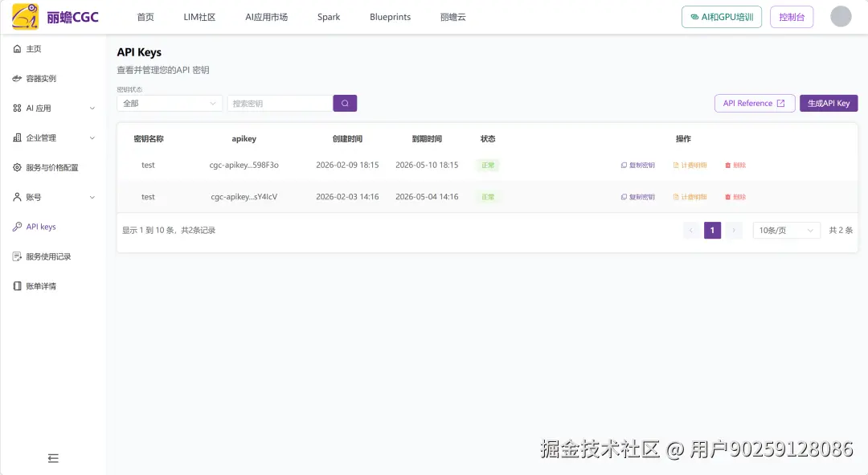This screenshot has width=868, height=475.
Task: 点击顶部Blueprints导航项
Action: (390, 16)
